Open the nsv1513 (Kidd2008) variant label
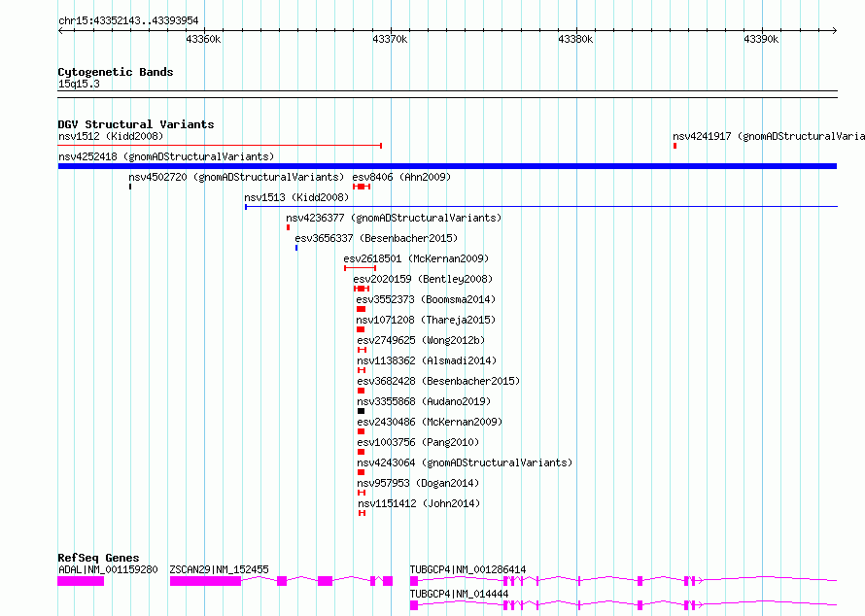865x616 pixels. point(296,197)
